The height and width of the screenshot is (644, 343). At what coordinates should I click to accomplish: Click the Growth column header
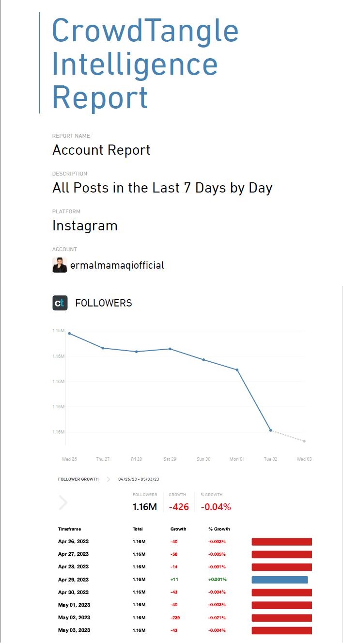click(178, 529)
